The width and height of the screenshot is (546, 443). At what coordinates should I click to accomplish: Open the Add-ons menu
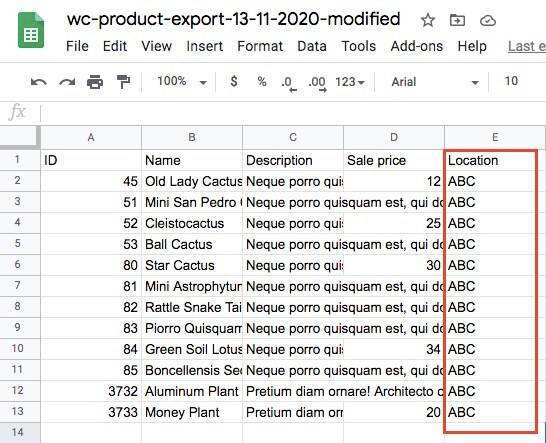tap(416, 46)
